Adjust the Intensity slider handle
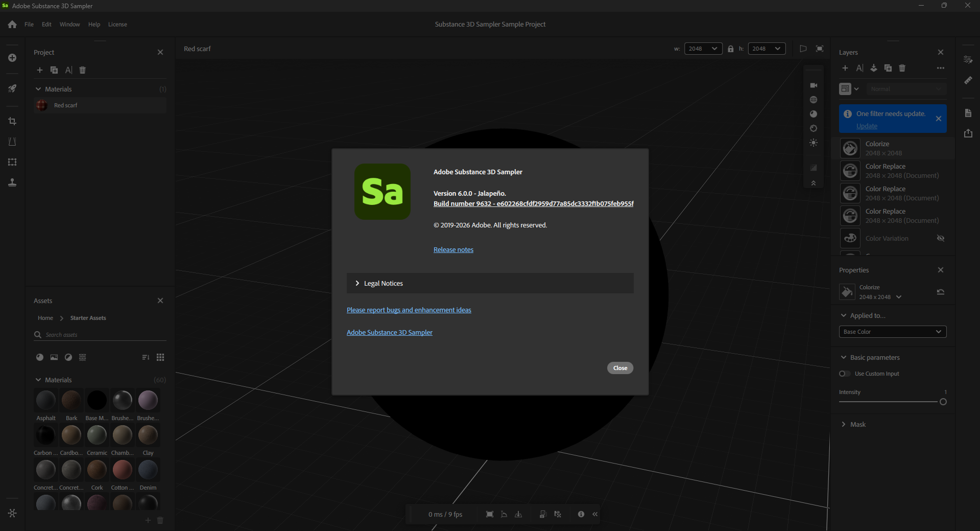Viewport: 980px width, 531px height. pos(943,402)
